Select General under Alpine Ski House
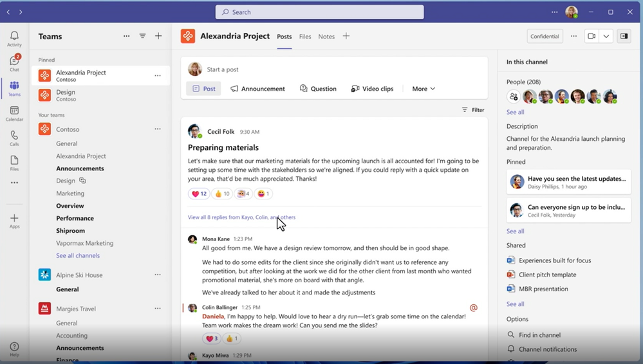Image resolution: width=643 pixels, height=364 pixels. click(68, 289)
